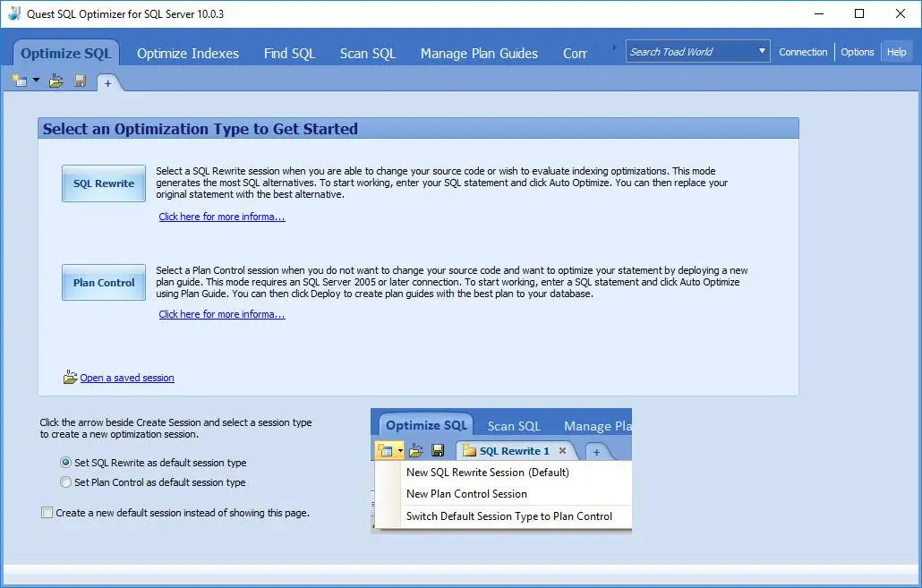Expand the Create Session dropdown arrow
922x588 pixels.
[x=36, y=81]
